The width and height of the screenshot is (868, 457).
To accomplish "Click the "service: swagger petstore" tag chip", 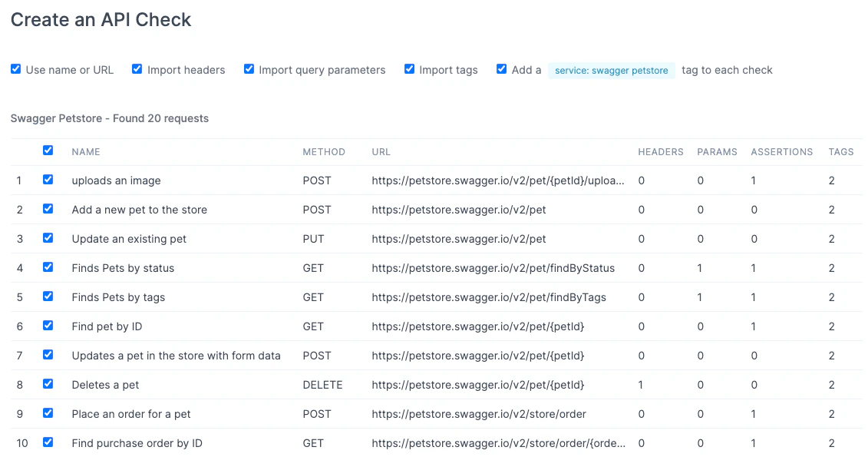I will point(612,70).
